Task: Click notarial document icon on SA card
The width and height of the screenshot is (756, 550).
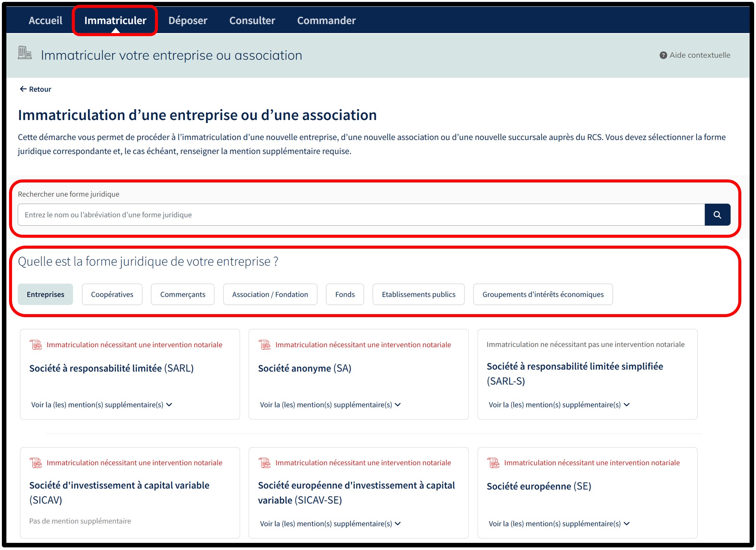Action: click(x=265, y=345)
